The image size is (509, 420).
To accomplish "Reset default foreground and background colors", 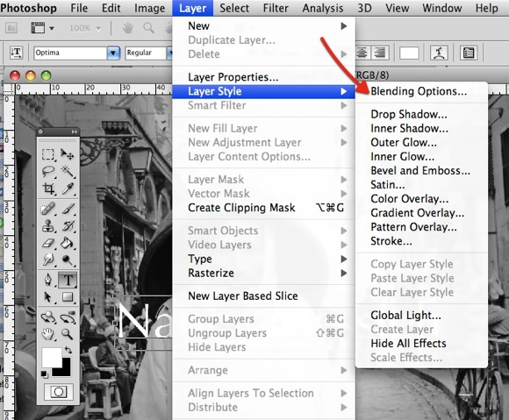I will click(x=45, y=374).
